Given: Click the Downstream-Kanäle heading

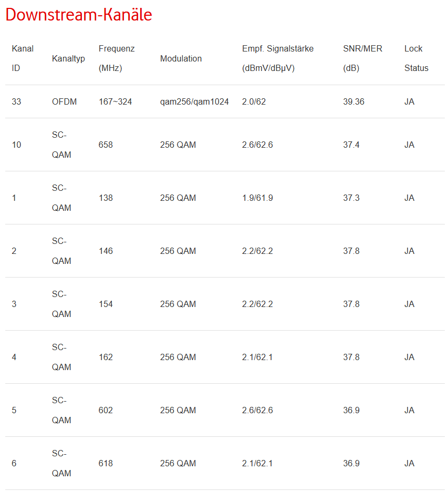Looking at the screenshot, I should [x=79, y=15].
